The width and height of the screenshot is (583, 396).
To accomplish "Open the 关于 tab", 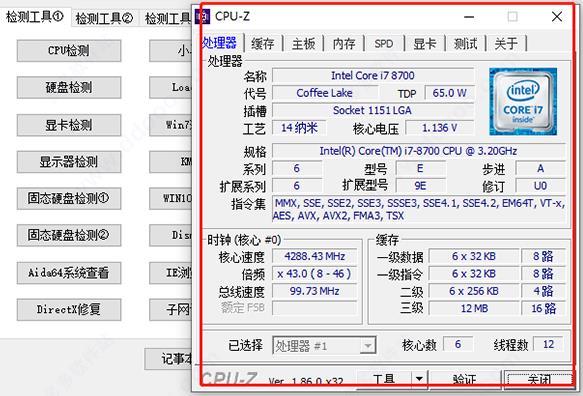I will pos(506,44).
